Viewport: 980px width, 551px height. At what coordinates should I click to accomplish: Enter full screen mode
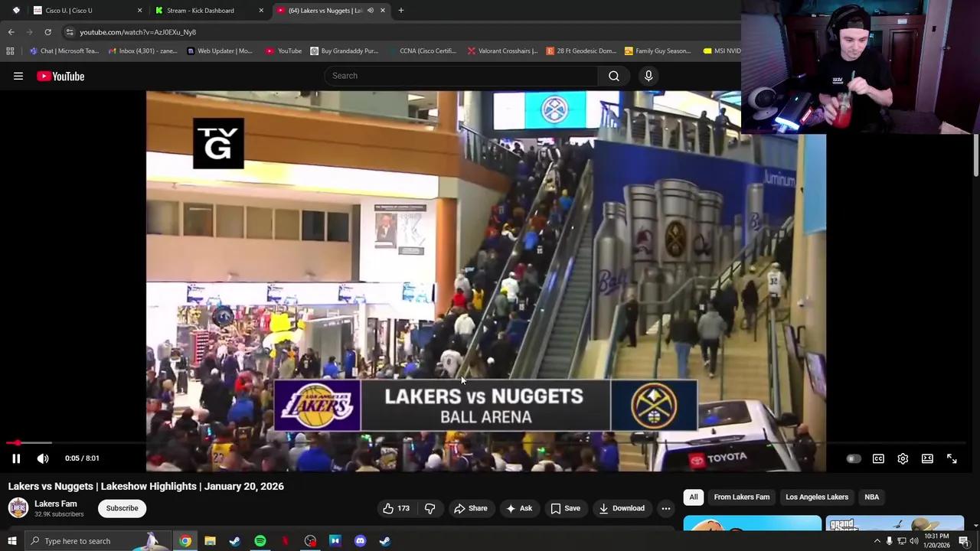pyautogui.click(x=952, y=458)
